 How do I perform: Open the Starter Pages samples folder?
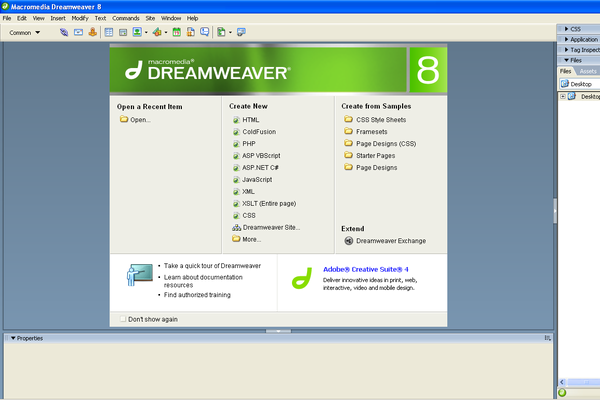coord(377,155)
